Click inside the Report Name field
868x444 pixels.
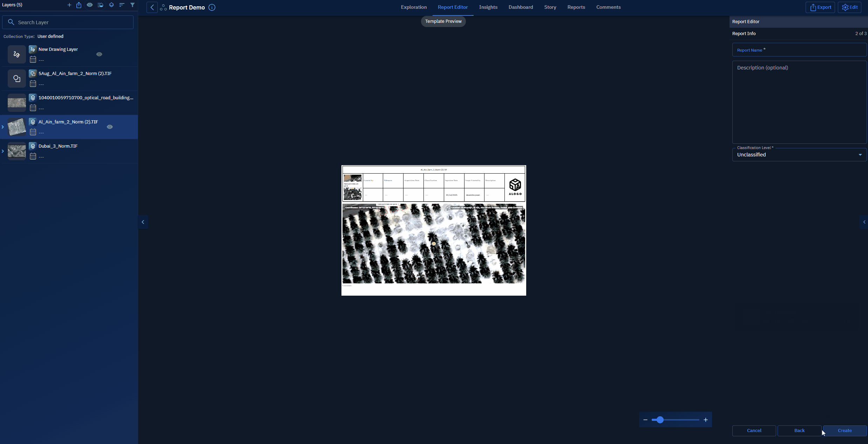(799, 50)
